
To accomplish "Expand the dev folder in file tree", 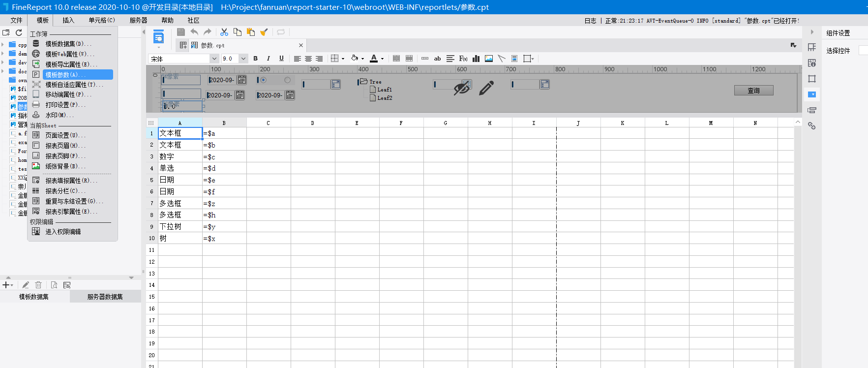I will [2, 62].
